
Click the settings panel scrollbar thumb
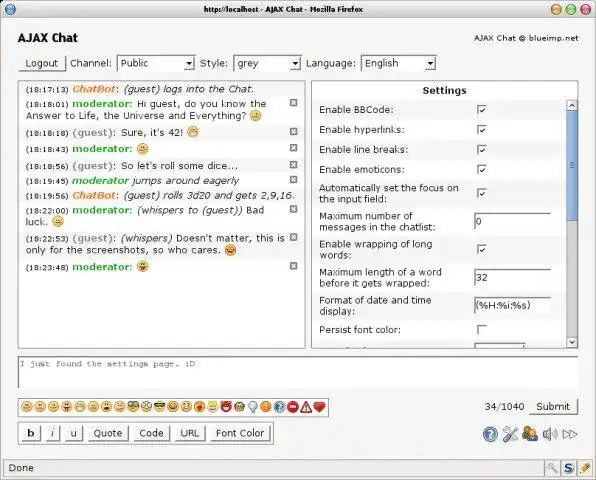click(572, 165)
